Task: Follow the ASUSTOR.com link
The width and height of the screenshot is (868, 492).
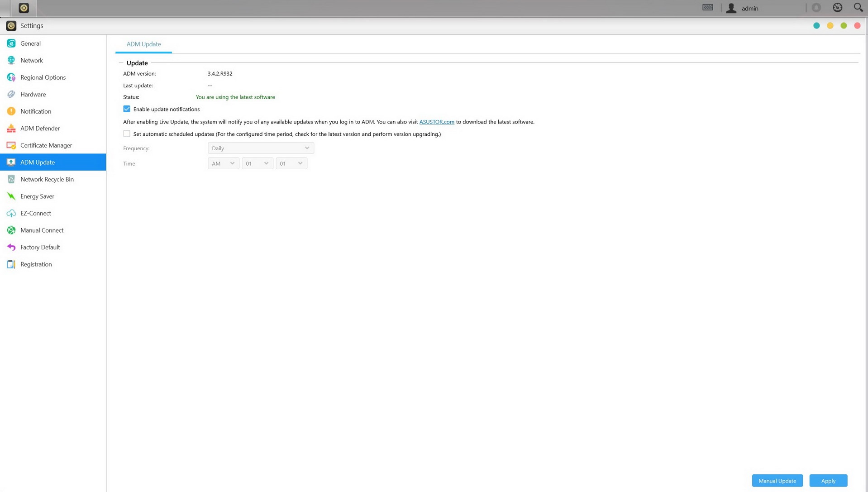Action: coord(436,122)
